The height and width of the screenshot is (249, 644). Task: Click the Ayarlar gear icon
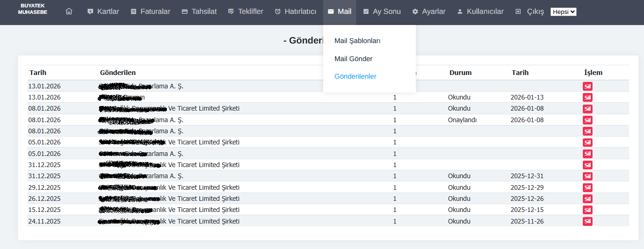(x=415, y=12)
